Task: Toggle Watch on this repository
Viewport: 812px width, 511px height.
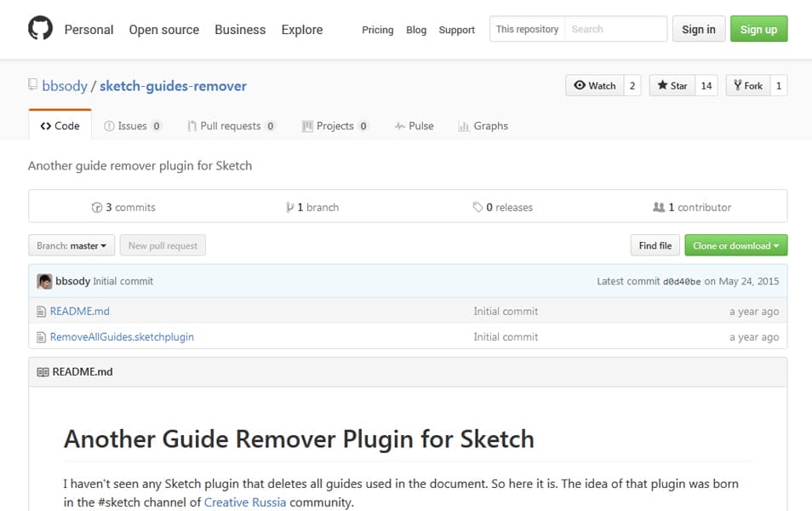Action: pos(596,85)
